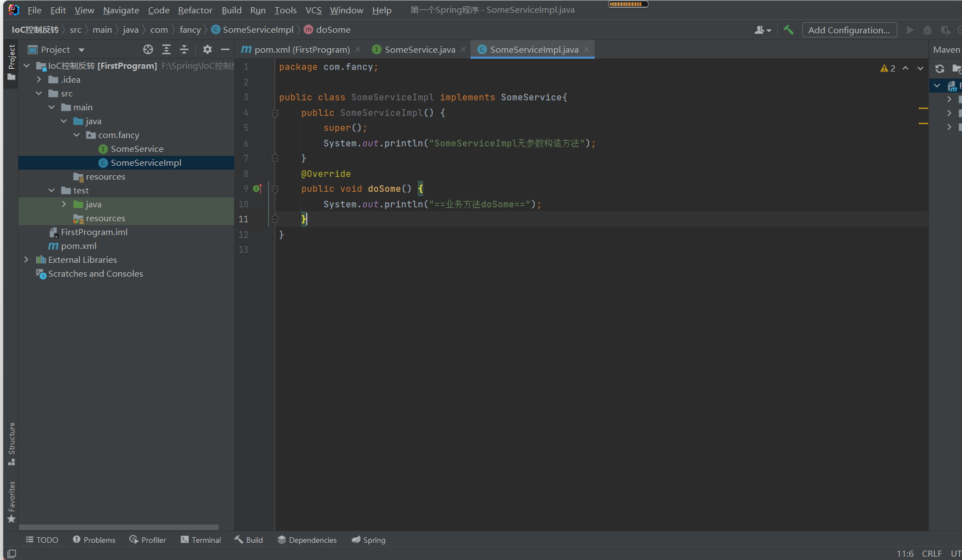The width and height of the screenshot is (962, 560).
Task: Go to next highlighted error arrow
Action: click(x=920, y=68)
